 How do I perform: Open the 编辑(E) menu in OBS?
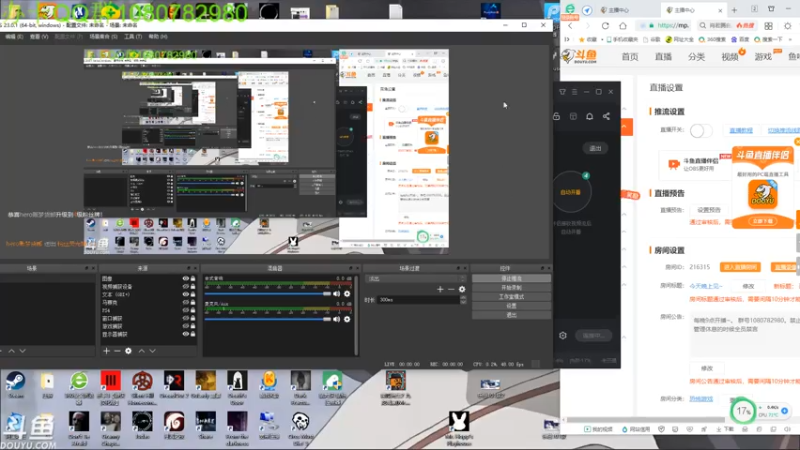(14, 37)
